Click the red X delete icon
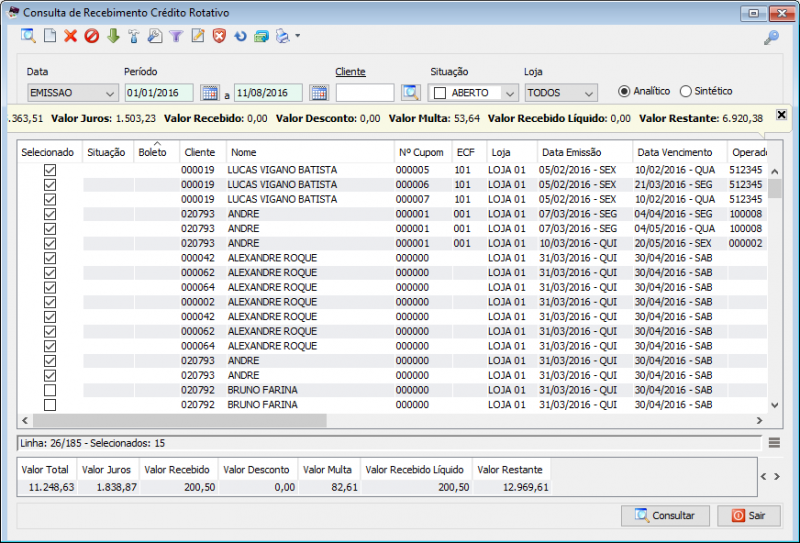Screen dimensions: 800x543 tap(70, 36)
